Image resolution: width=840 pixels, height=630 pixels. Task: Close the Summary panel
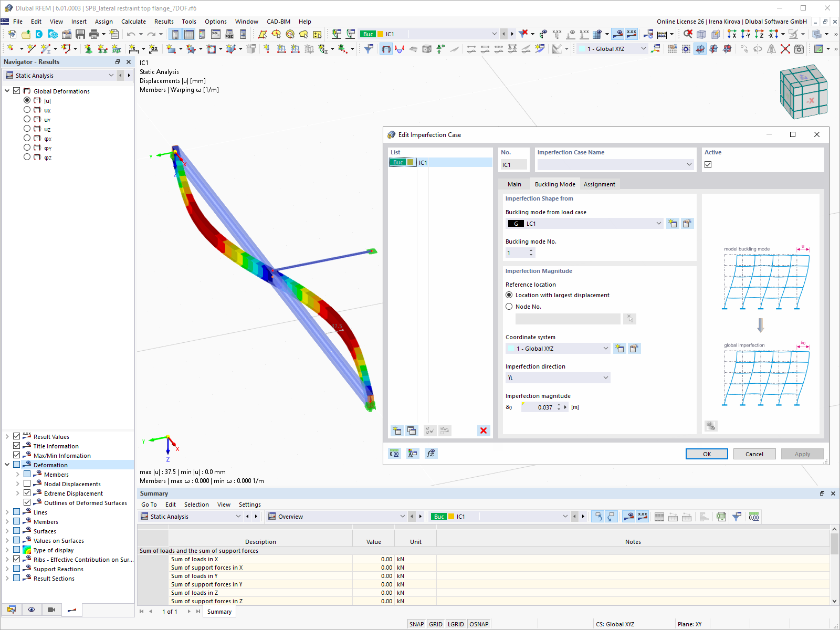click(833, 493)
